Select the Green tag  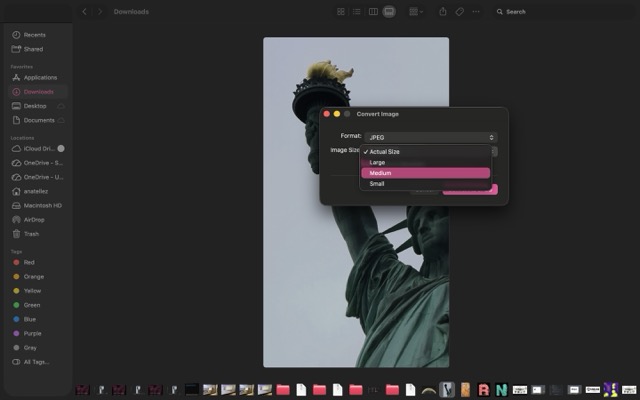click(38, 305)
